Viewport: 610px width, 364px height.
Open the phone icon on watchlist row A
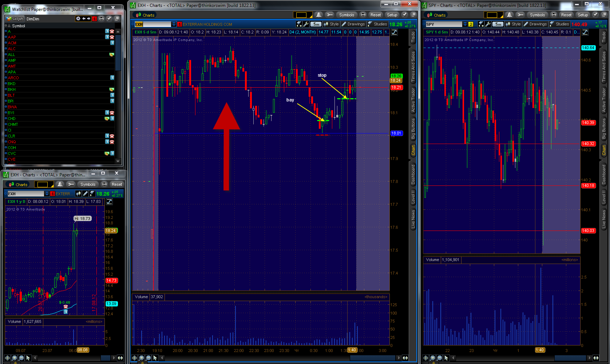[x=112, y=31]
